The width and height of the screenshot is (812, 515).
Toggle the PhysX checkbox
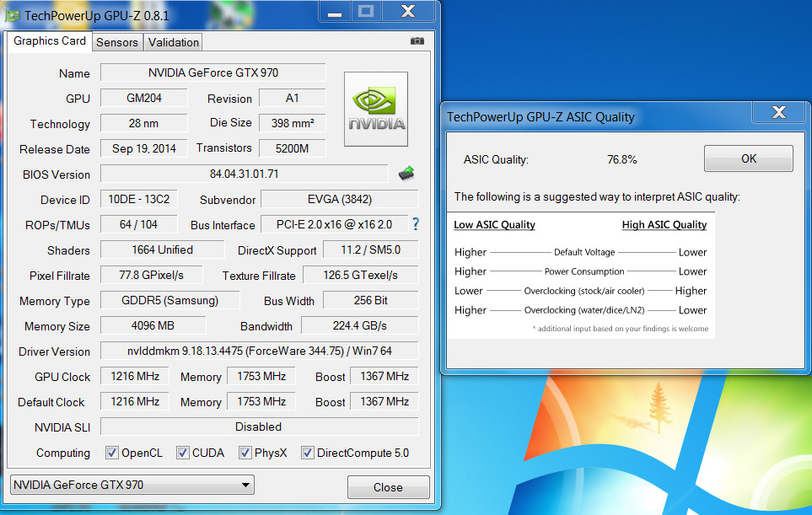click(x=245, y=453)
